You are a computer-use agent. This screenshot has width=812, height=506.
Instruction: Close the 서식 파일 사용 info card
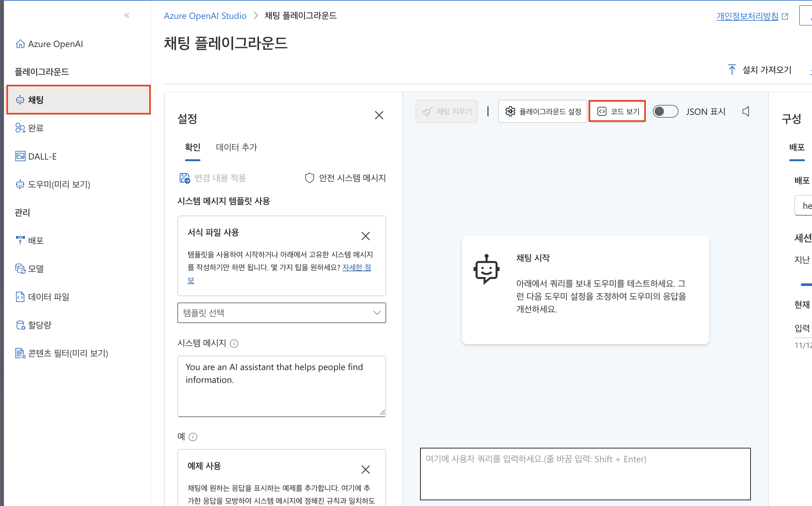(365, 236)
